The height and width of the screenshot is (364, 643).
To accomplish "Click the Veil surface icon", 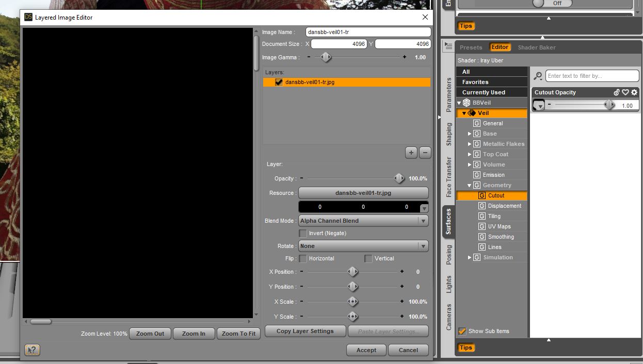I will pos(472,113).
